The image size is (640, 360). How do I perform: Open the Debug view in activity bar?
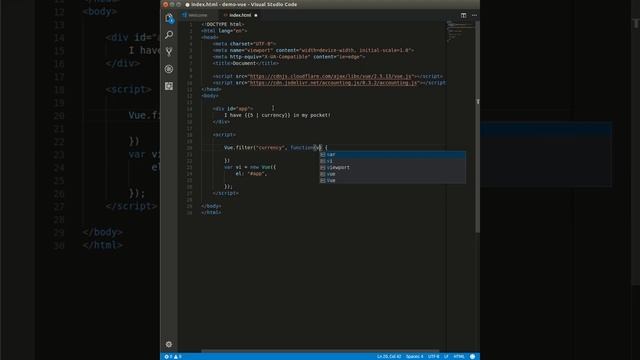click(169, 69)
